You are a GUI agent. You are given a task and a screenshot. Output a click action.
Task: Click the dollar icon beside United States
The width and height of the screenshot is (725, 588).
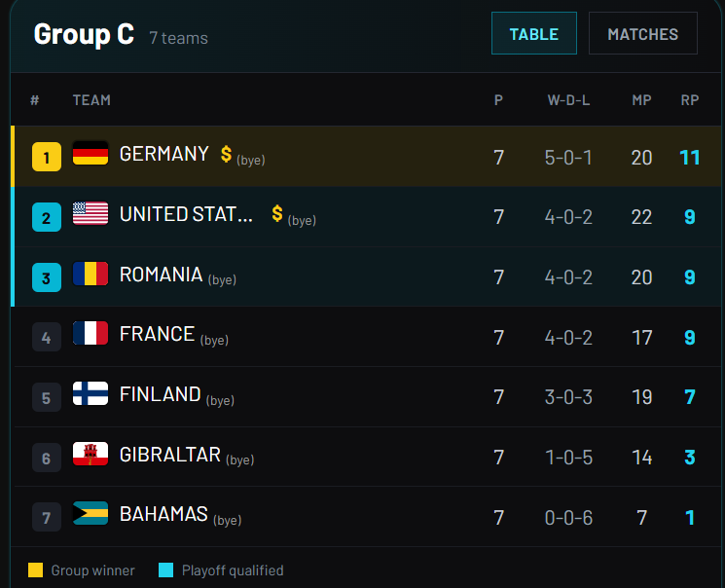click(277, 213)
